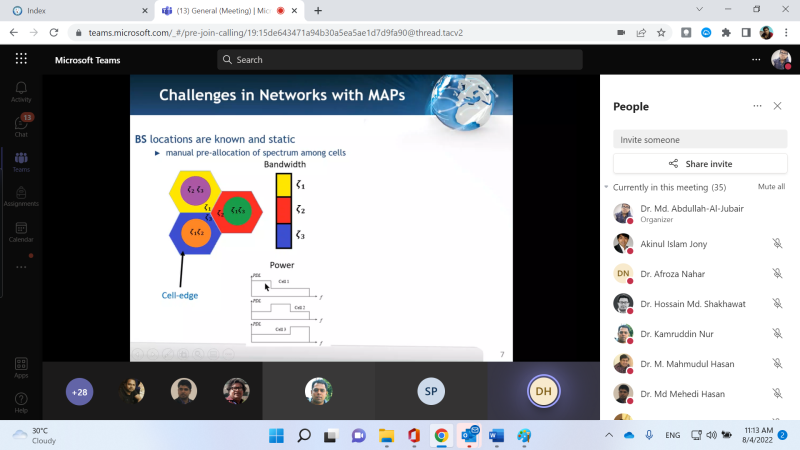Click the yellow bandwidth block on slide
800x450 pixels.
coord(284,185)
